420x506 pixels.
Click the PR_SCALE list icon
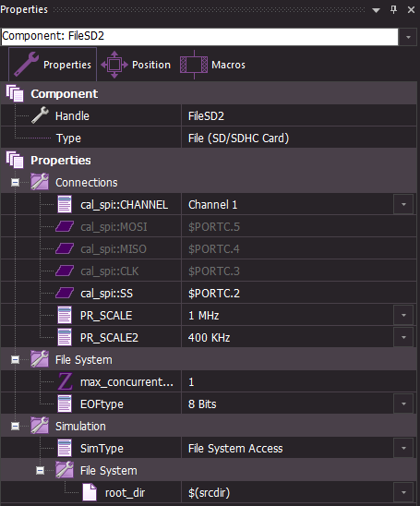coord(65,315)
